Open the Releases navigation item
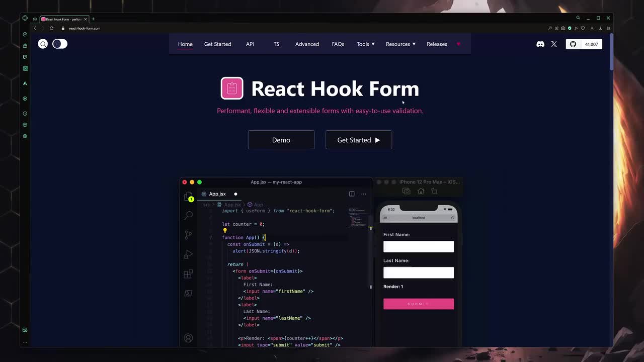This screenshot has width=644, height=362. 437,44
